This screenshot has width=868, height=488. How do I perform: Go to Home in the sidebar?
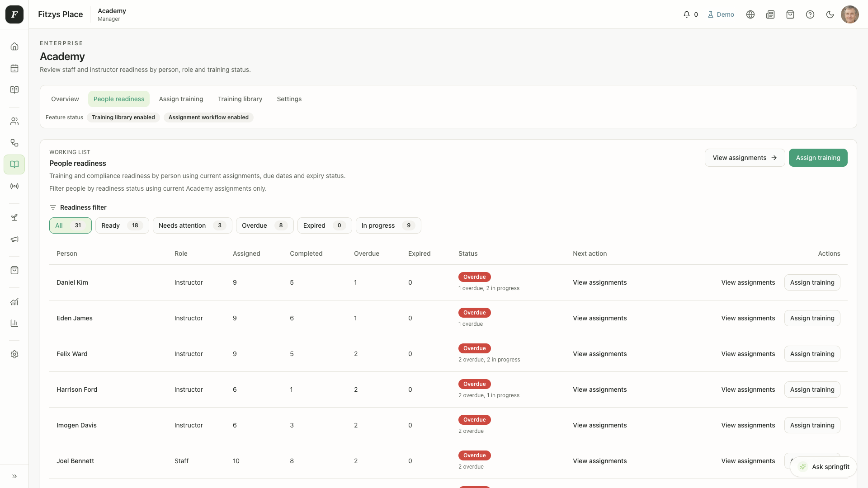coord(14,47)
